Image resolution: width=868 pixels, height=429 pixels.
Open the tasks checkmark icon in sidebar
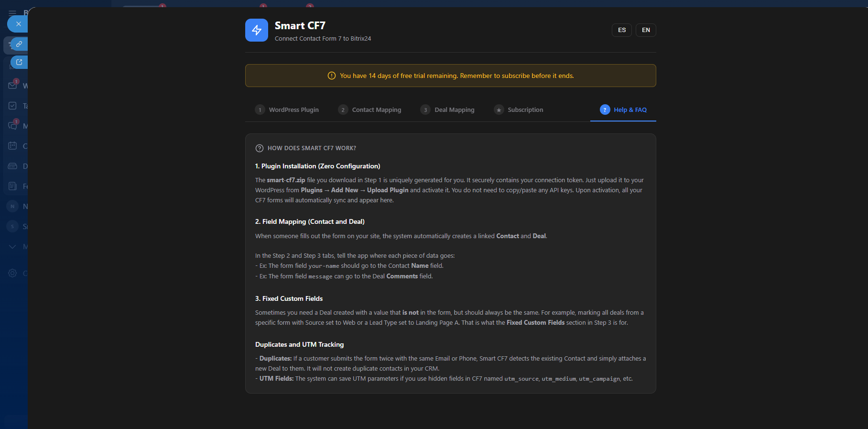(x=13, y=106)
